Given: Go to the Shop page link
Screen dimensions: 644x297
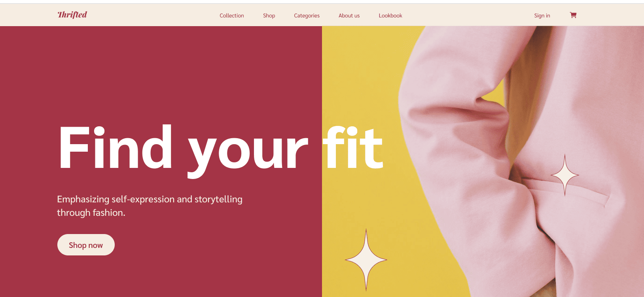Looking at the screenshot, I should [x=269, y=15].
